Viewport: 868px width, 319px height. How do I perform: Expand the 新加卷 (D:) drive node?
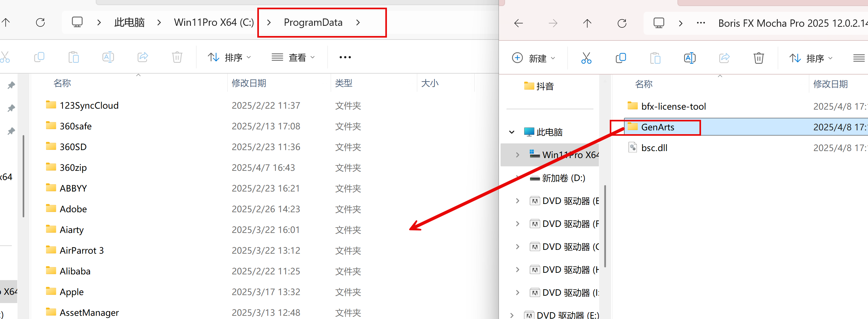[517, 178]
